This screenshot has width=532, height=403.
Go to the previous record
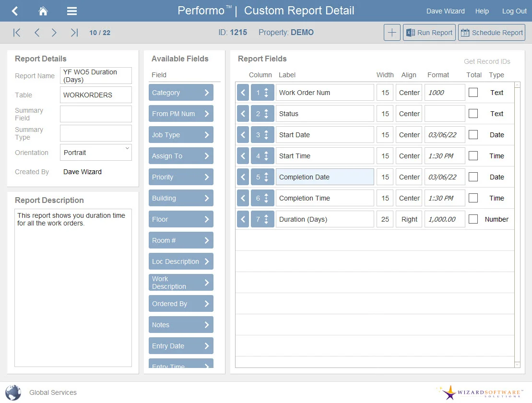point(37,33)
